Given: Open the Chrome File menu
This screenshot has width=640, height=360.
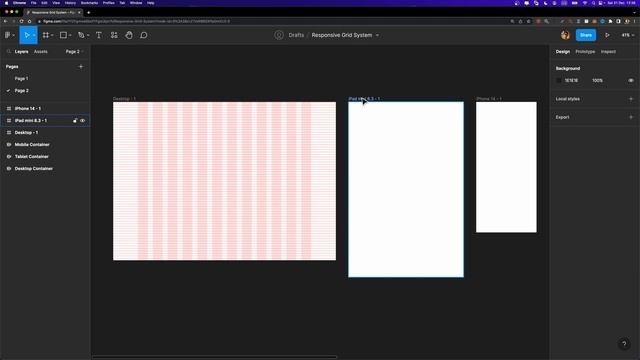Looking at the screenshot, I should 34,3.
